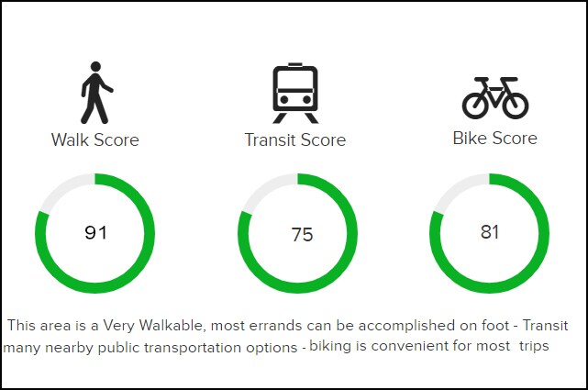The image size is (588, 390).
Task: Select the Walk Score label
Action: coord(95,140)
